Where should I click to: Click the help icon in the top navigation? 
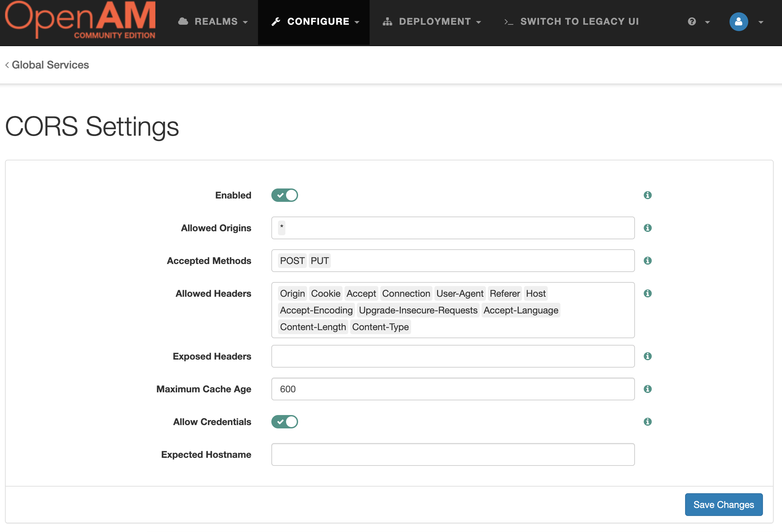click(691, 21)
